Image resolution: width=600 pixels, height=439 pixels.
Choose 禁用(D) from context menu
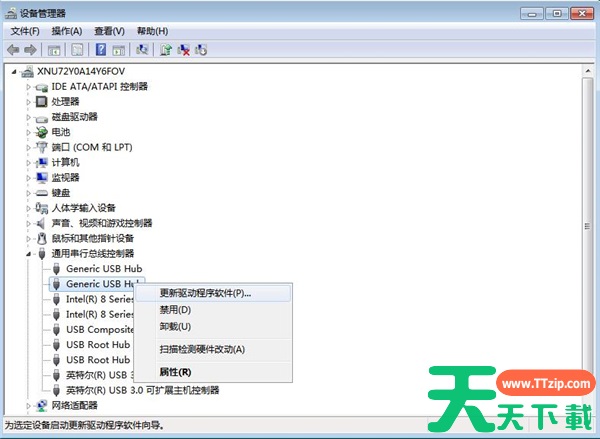coord(214,310)
